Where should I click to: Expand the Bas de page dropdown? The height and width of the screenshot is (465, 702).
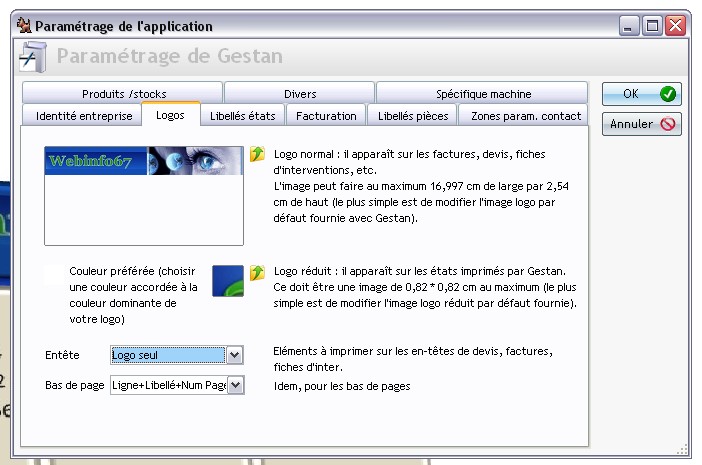pos(235,385)
